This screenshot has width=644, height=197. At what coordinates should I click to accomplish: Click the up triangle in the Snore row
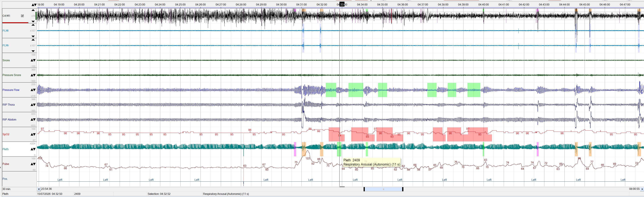pos(32,60)
